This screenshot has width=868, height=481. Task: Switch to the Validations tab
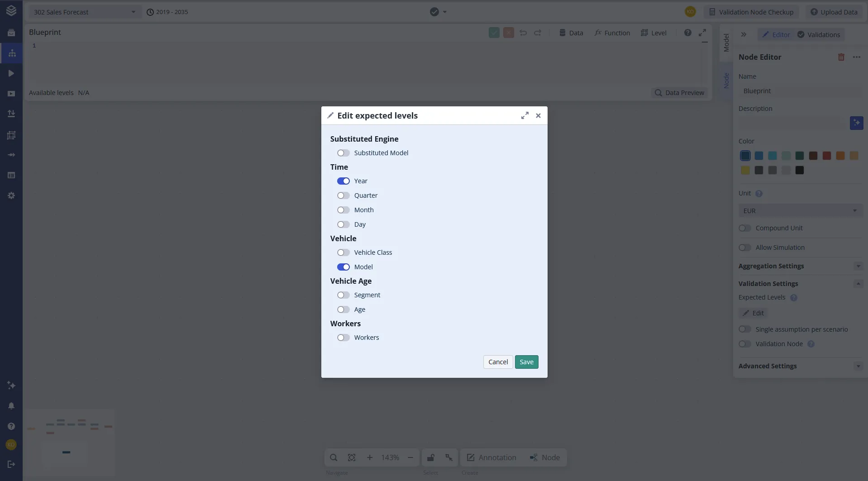coord(819,35)
